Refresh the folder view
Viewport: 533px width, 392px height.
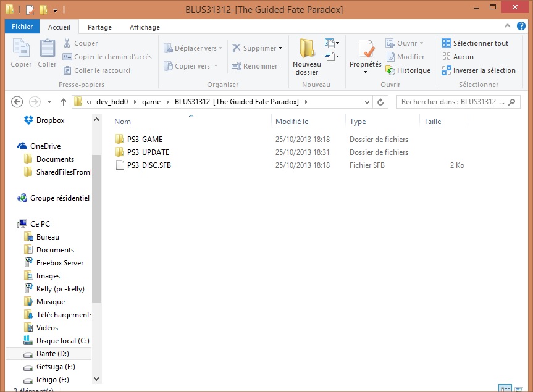pos(380,102)
